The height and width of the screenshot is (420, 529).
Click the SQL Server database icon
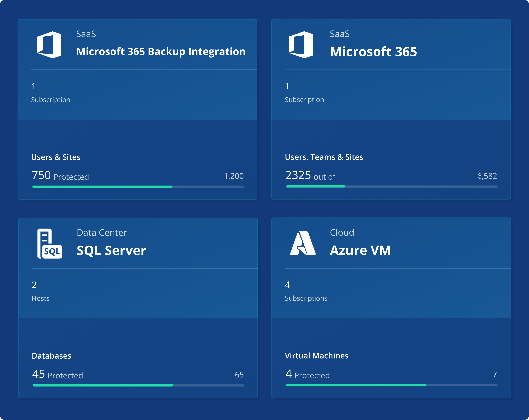[49, 243]
